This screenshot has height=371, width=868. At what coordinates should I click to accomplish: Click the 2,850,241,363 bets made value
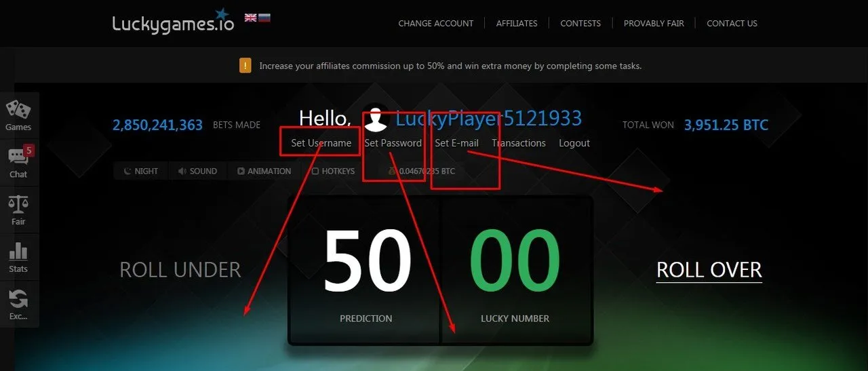click(157, 125)
